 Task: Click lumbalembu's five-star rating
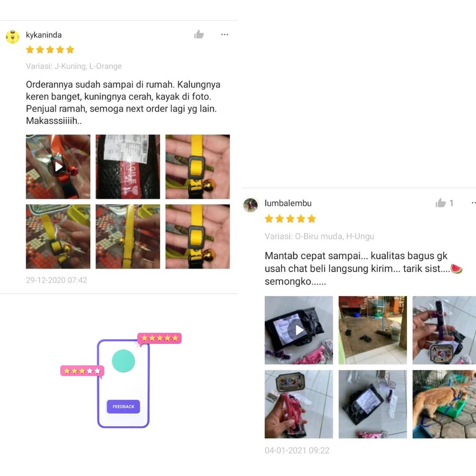coord(290,218)
